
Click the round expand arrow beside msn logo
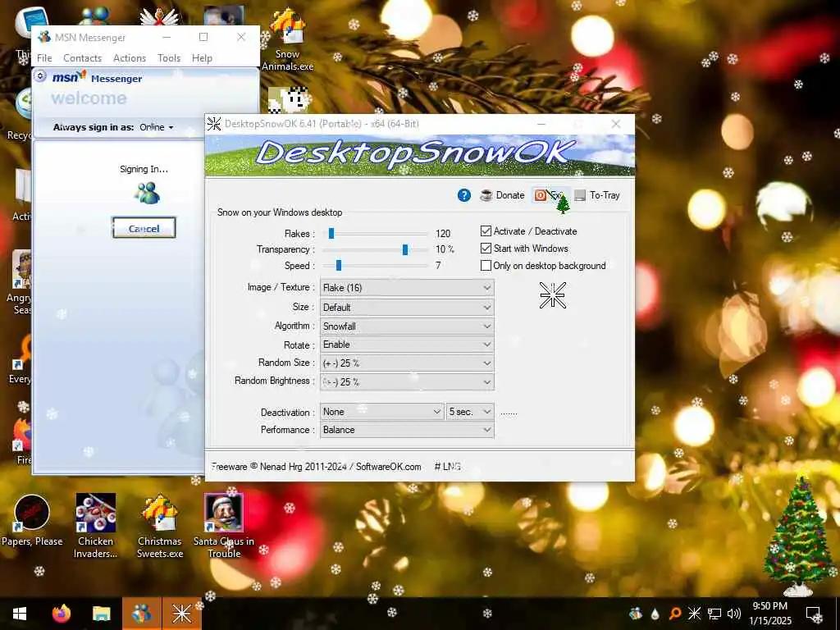click(40, 76)
